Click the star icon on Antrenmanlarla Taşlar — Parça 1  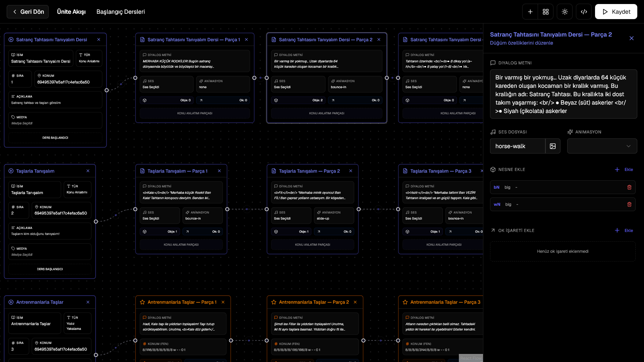point(142,302)
